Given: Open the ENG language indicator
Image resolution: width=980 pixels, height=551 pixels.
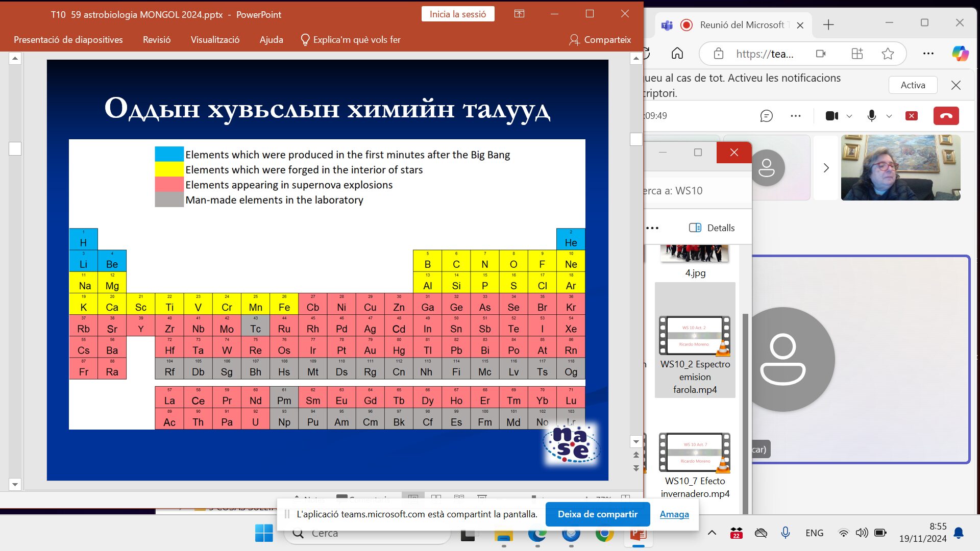Looking at the screenshot, I should click(x=815, y=533).
